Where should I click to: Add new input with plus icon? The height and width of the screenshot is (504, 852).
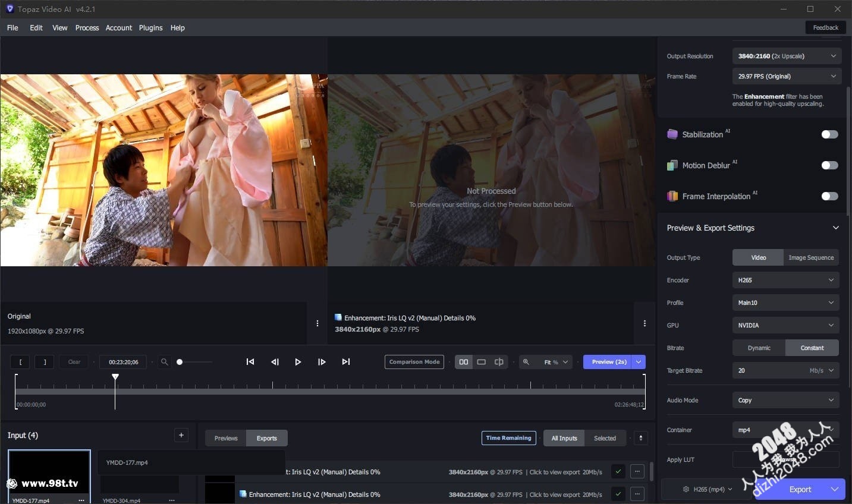(x=181, y=436)
